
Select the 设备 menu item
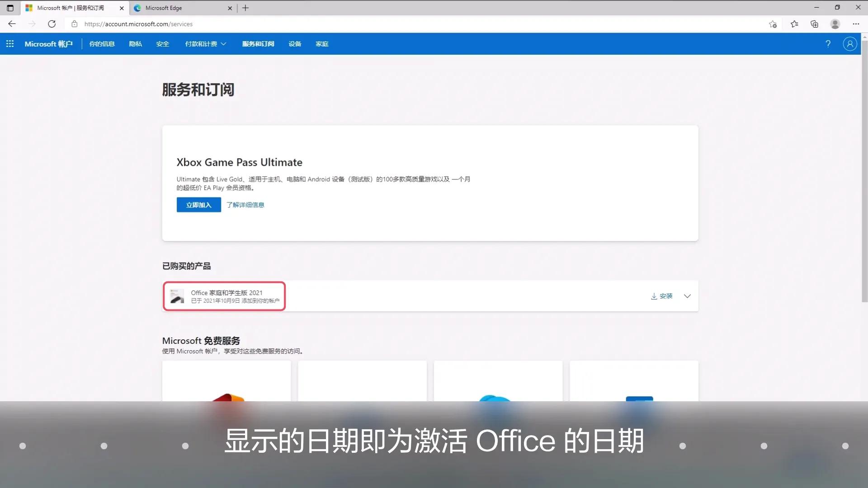tap(294, 43)
